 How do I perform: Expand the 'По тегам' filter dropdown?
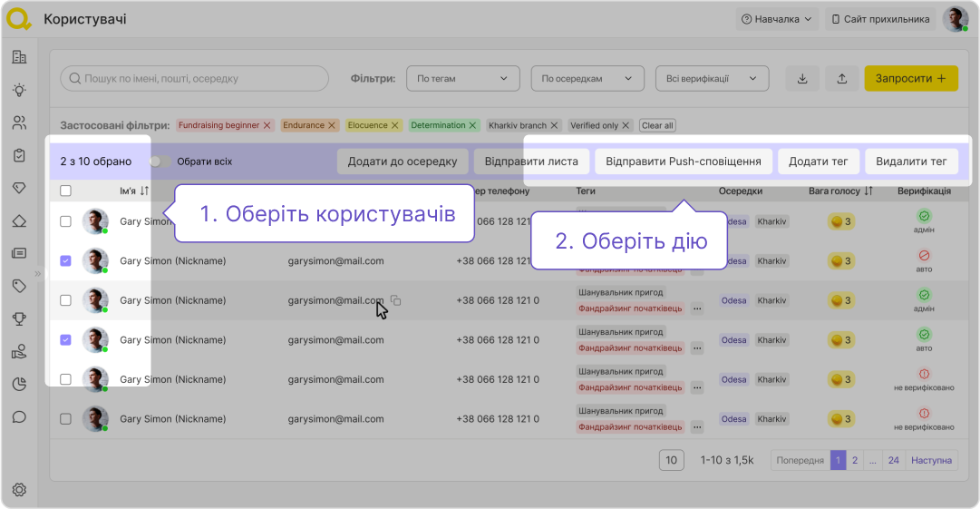click(x=462, y=79)
